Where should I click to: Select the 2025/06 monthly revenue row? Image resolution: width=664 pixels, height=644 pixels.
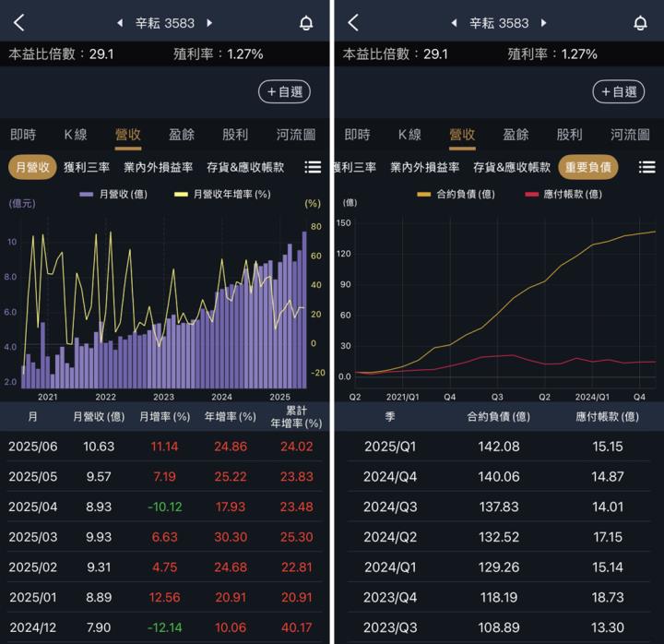click(166, 447)
